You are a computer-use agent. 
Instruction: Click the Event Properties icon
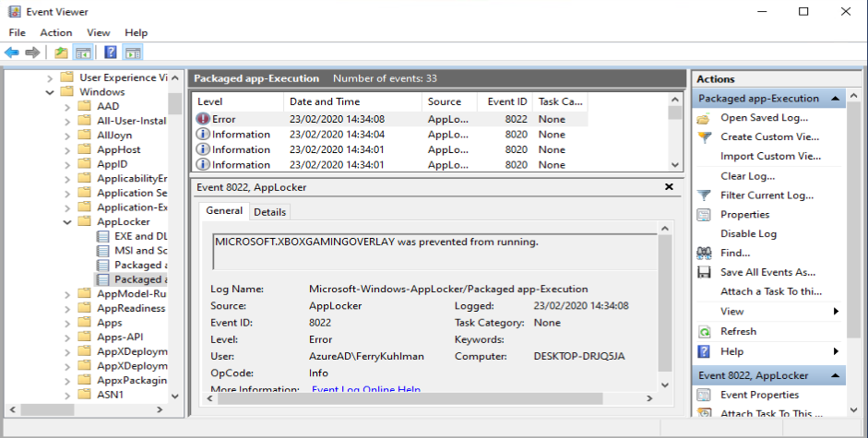[704, 395]
